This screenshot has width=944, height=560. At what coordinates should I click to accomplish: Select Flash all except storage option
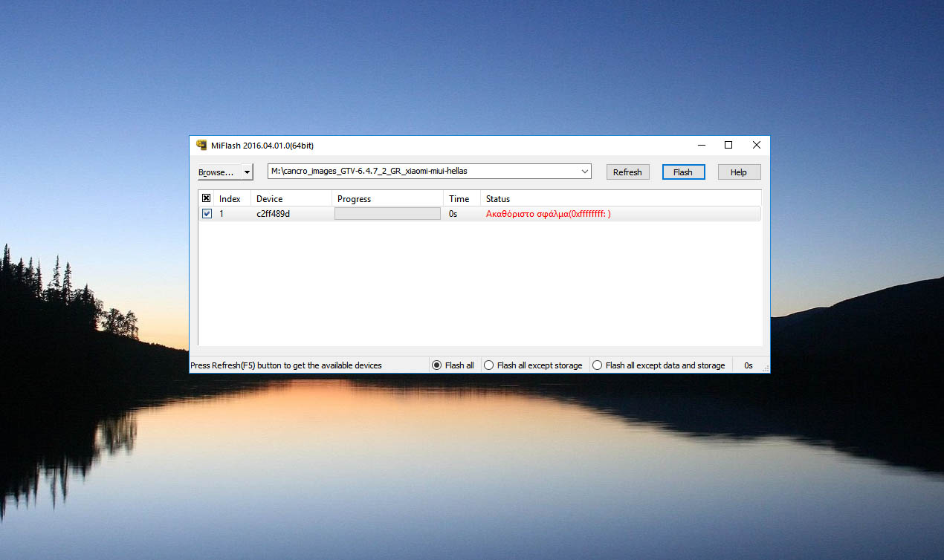click(533, 365)
